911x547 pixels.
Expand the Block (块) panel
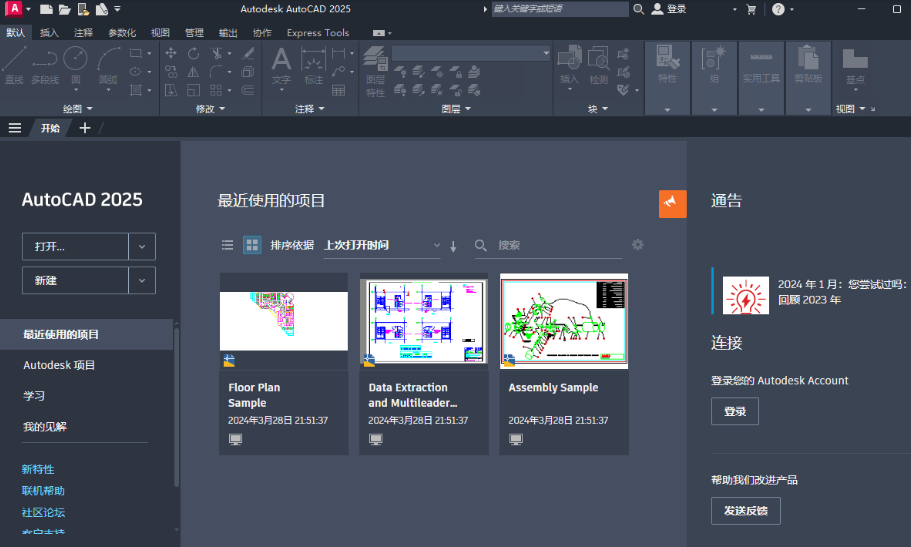598,109
